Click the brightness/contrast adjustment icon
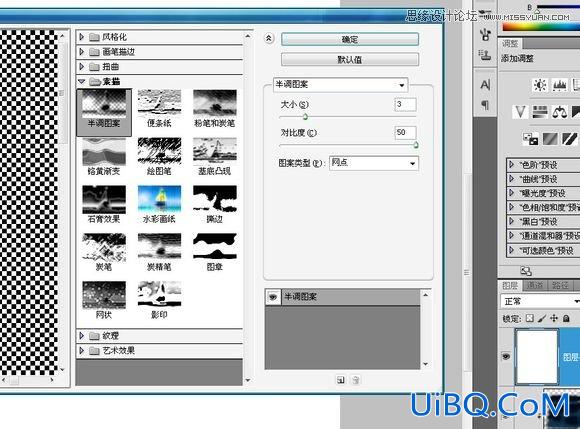 540,85
